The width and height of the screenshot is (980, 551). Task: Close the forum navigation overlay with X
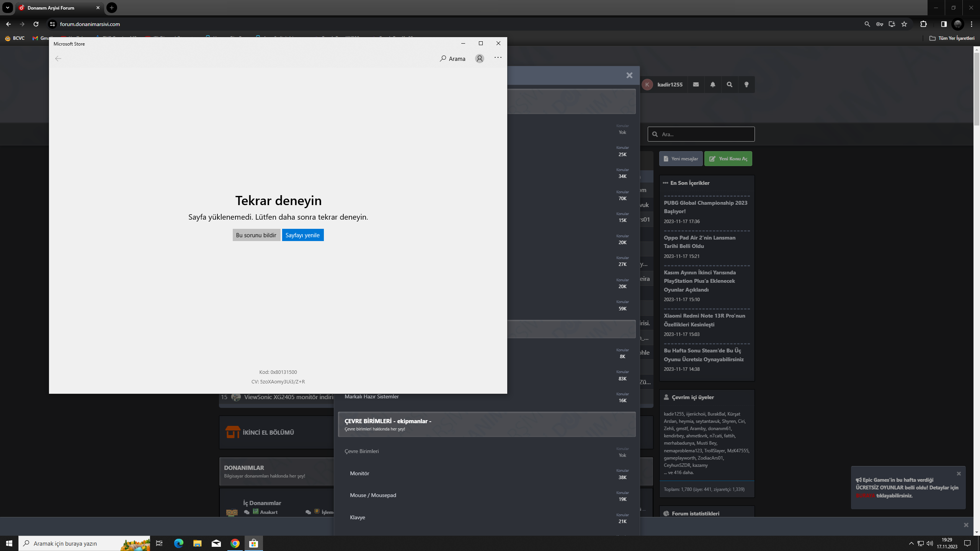pos(629,75)
